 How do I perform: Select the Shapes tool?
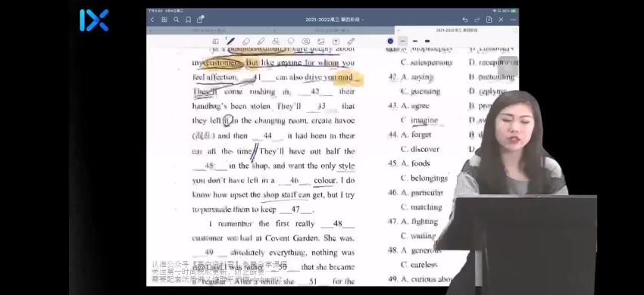coord(276,42)
